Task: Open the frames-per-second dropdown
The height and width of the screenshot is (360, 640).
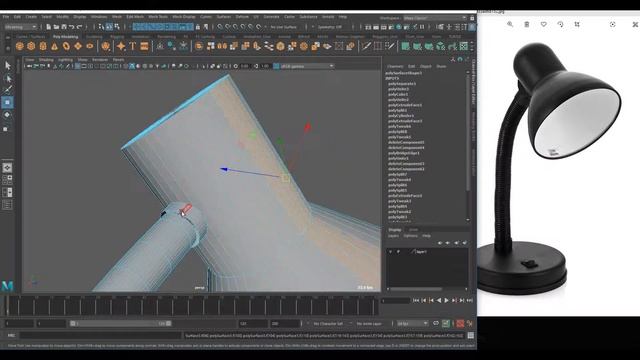Action: pyautogui.click(x=412, y=324)
